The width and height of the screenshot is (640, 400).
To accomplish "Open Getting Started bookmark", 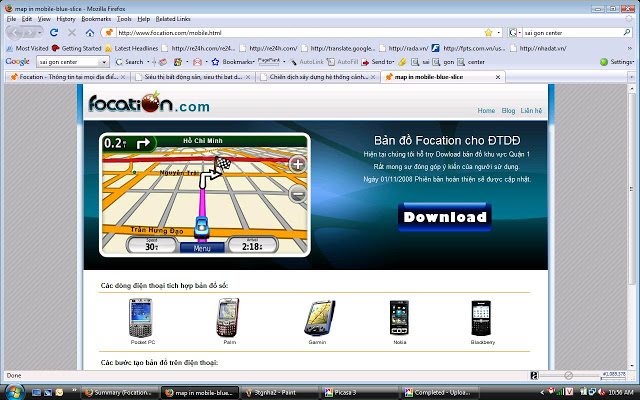I will tap(76, 48).
